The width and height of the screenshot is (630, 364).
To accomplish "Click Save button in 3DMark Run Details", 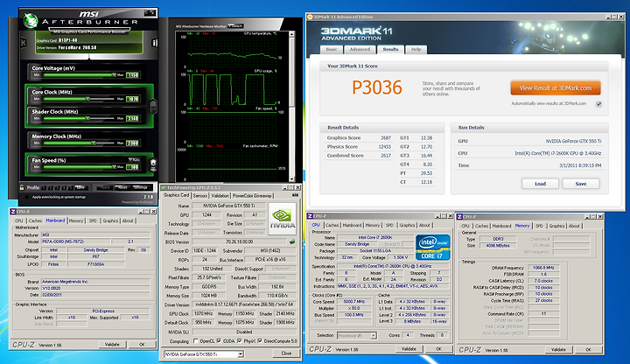I will (581, 184).
